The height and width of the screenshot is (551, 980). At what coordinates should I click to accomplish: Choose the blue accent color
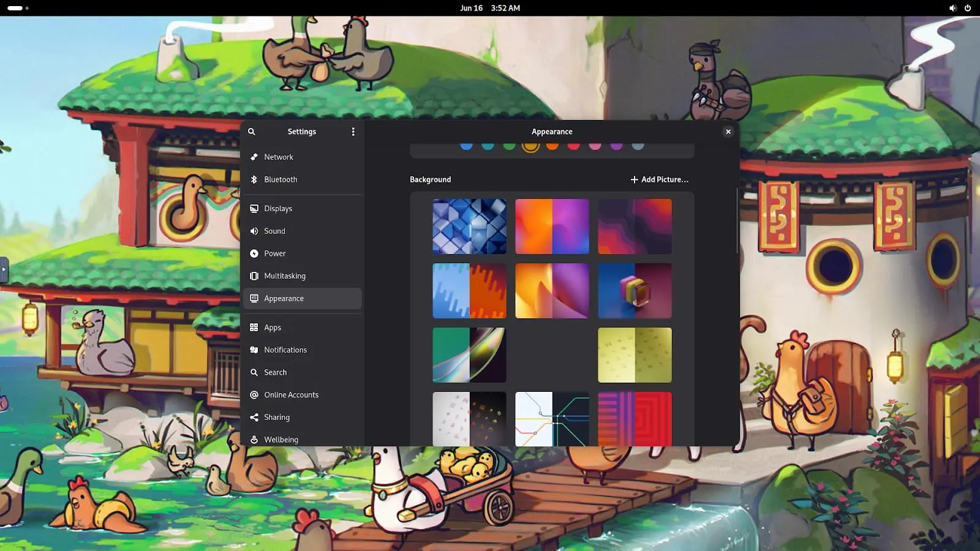pyautogui.click(x=467, y=146)
